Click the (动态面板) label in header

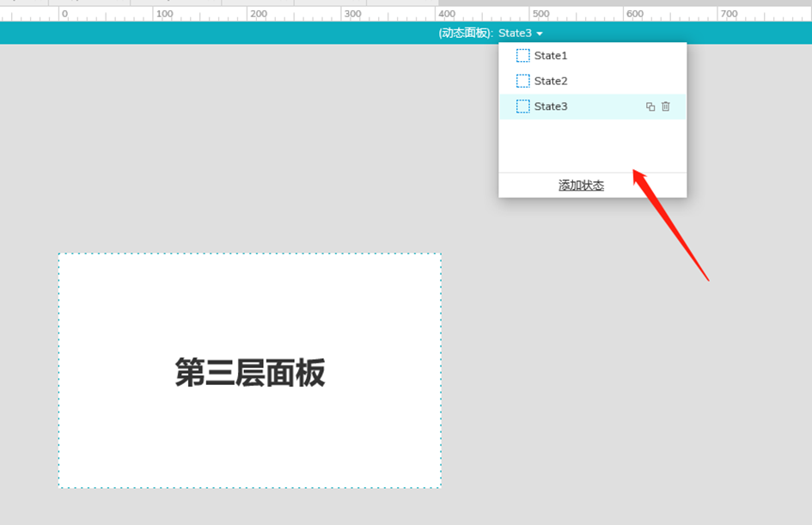466,34
